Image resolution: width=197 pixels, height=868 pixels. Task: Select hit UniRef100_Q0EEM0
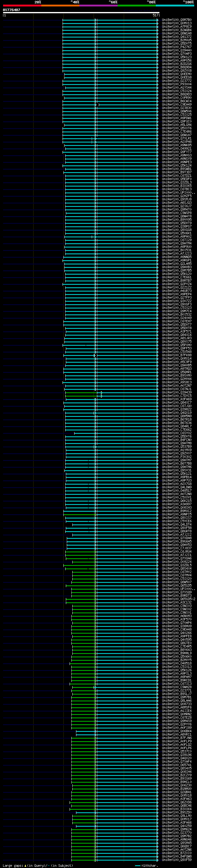[177, 74]
